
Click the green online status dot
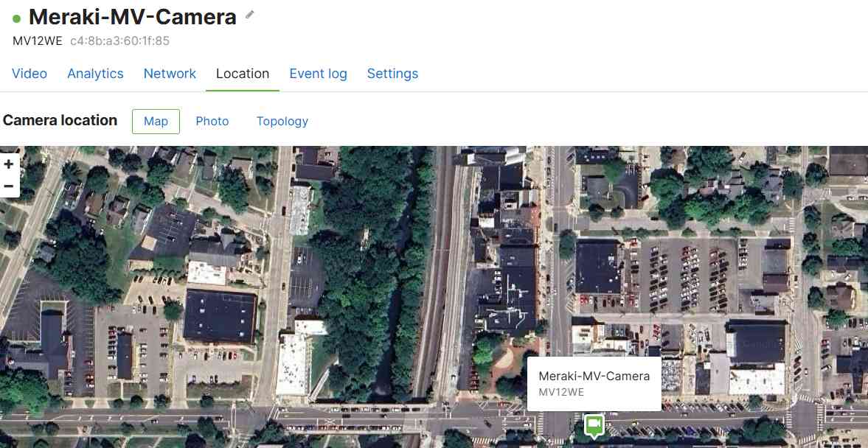17,19
